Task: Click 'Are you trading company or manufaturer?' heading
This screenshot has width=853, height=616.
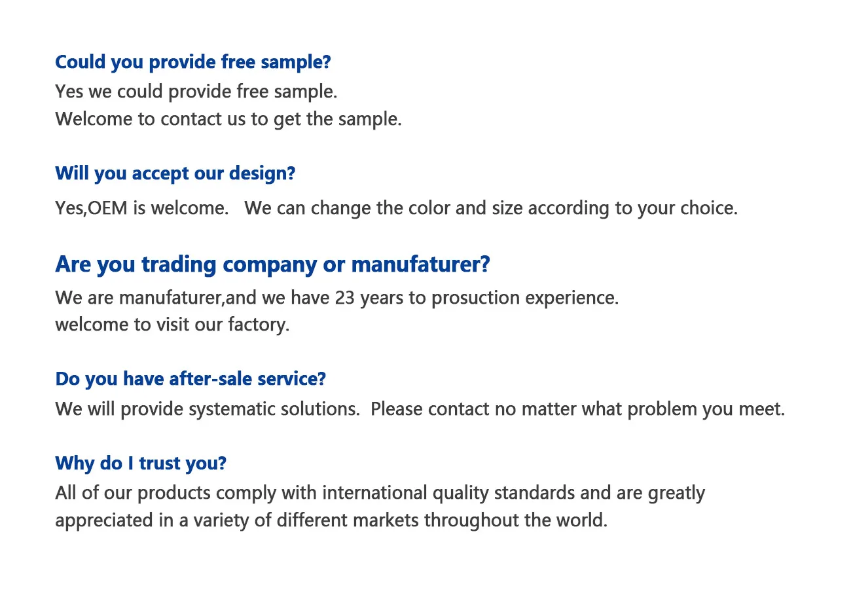Action: (272, 264)
